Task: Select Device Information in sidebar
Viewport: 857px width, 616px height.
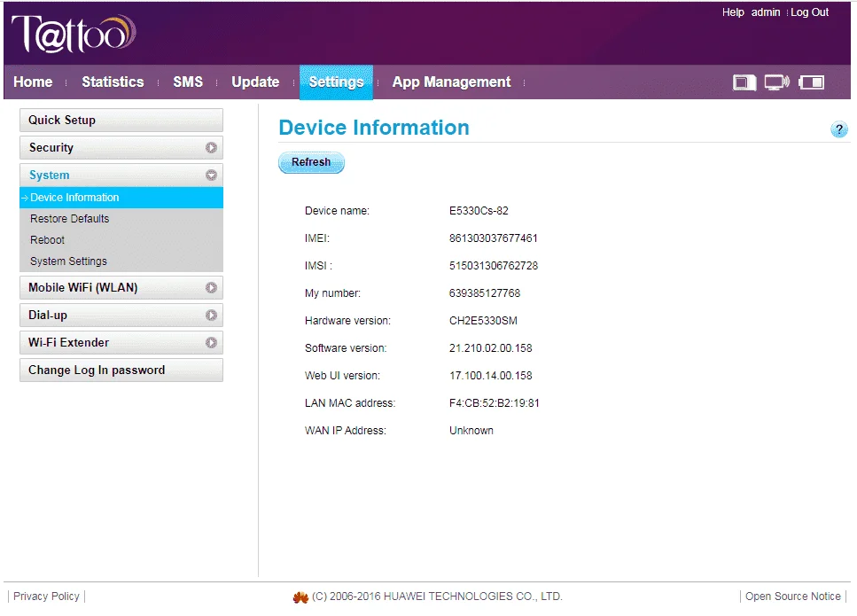Action: coord(121,198)
